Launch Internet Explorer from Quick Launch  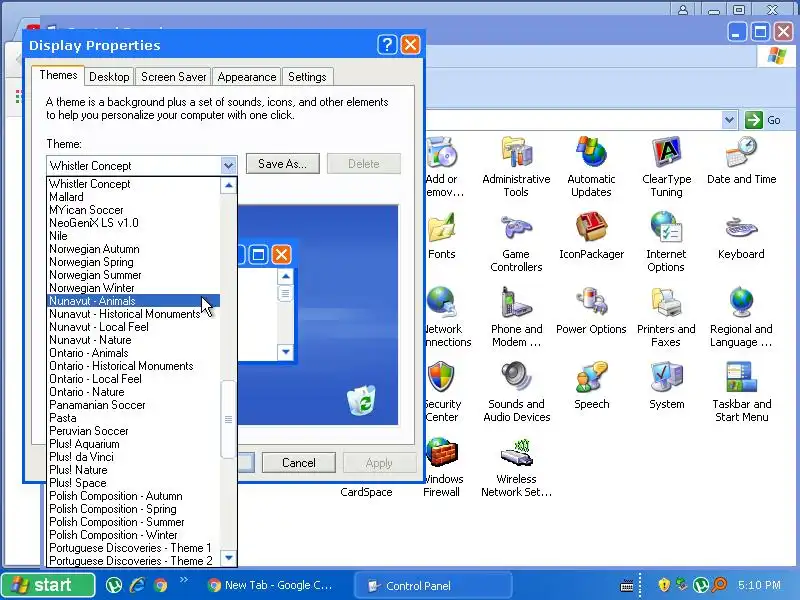(137, 585)
